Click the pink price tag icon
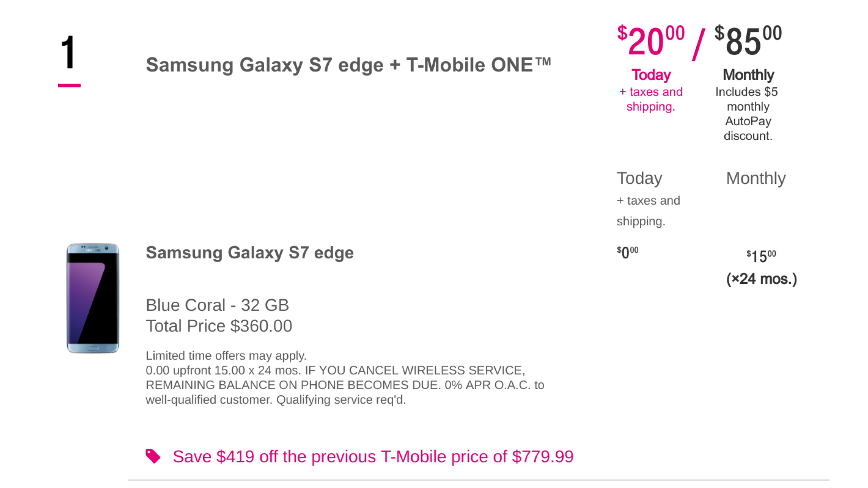Screen dimensions: 868x488 [153, 456]
